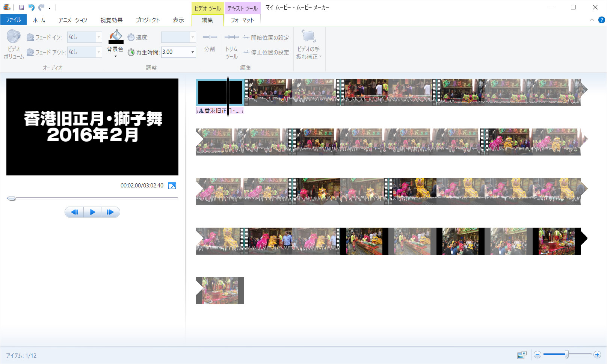607x364 pixels.
Task: Expand the Fade Out dropdown
Action: (99, 52)
